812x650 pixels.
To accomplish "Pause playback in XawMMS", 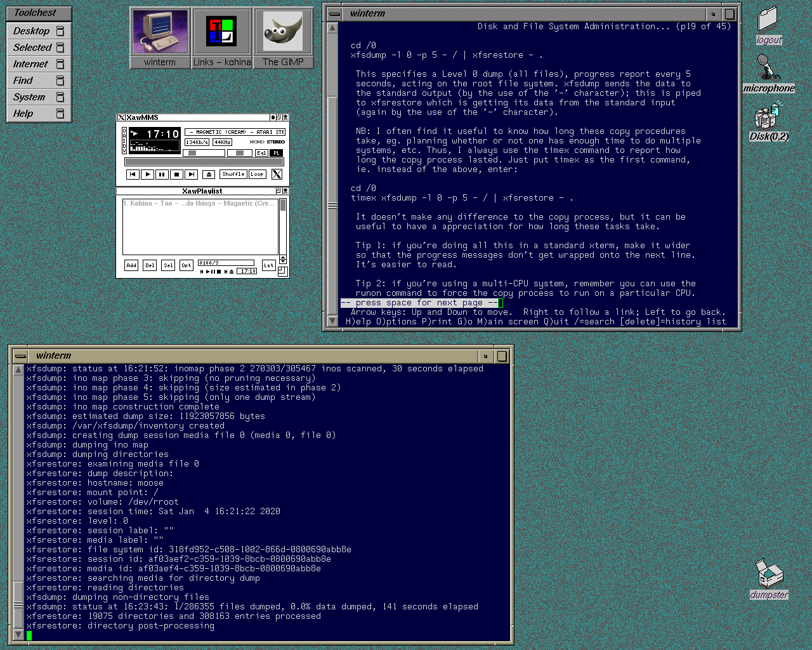I will pyautogui.click(x=162, y=175).
